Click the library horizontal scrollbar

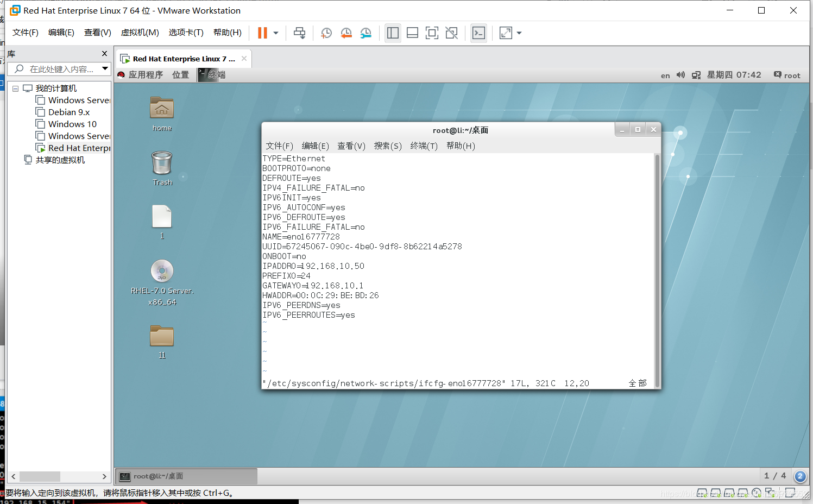[x=40, y=476]
